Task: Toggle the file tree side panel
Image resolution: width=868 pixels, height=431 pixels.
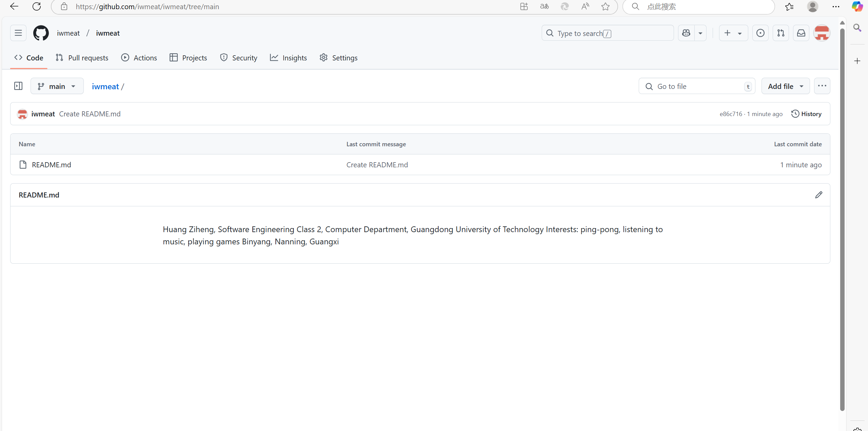Action: (18, 86)
